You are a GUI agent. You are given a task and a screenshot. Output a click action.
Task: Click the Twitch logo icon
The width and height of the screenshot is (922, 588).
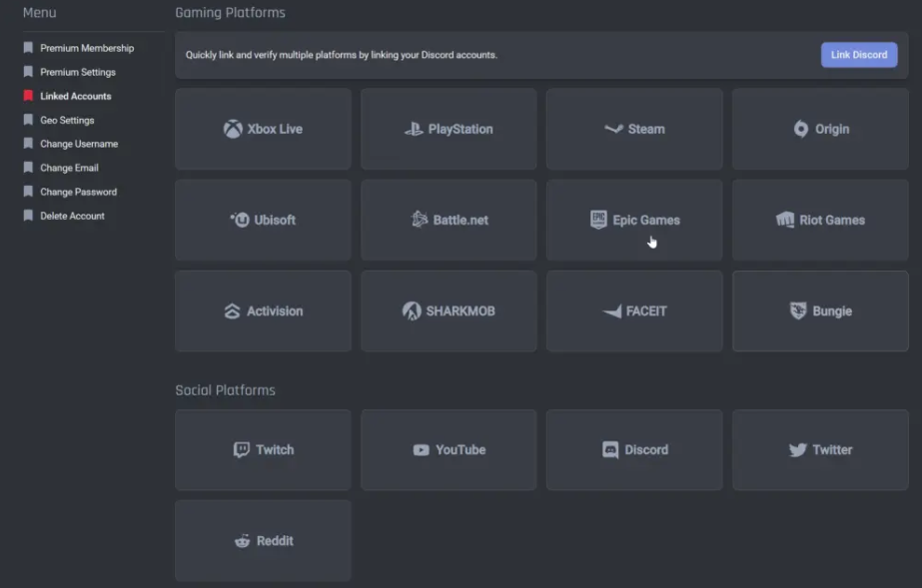tap(241, 450)
